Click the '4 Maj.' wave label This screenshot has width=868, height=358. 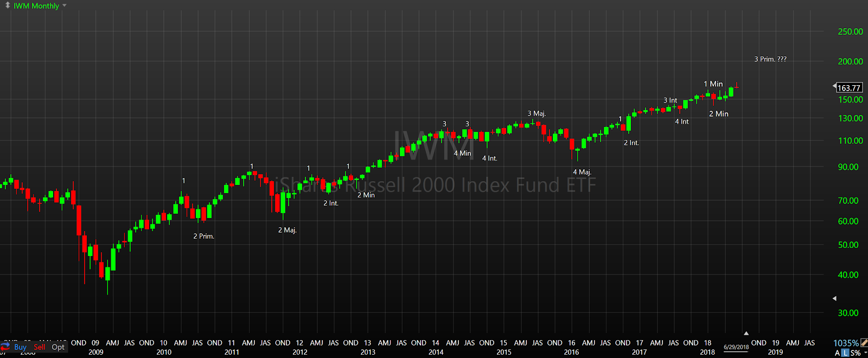tap(582, 172)
